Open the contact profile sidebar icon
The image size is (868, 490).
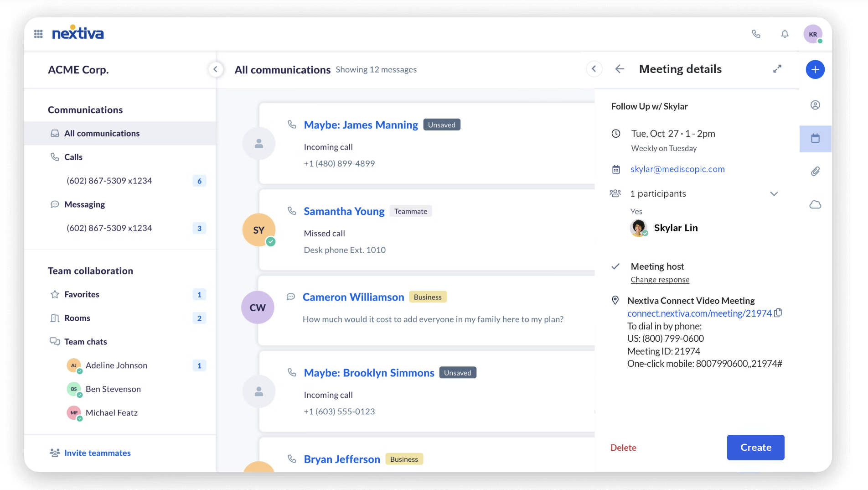pyautogui.click(x=815, y=105)
